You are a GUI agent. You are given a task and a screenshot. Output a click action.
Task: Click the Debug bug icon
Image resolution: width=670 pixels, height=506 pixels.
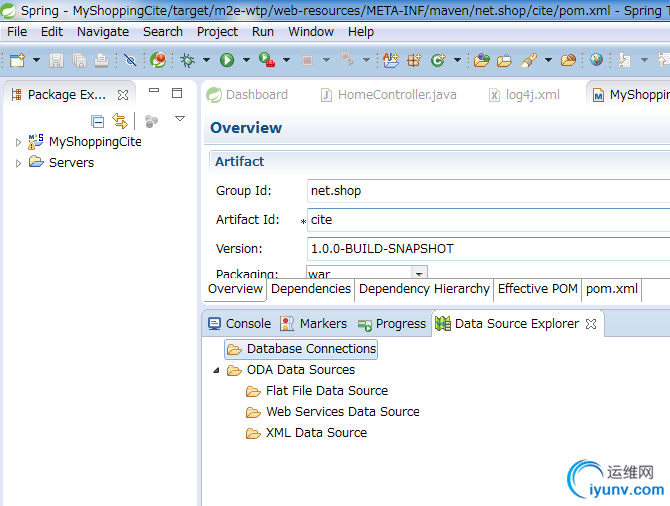pyautogui.click(x=187, y=60)
